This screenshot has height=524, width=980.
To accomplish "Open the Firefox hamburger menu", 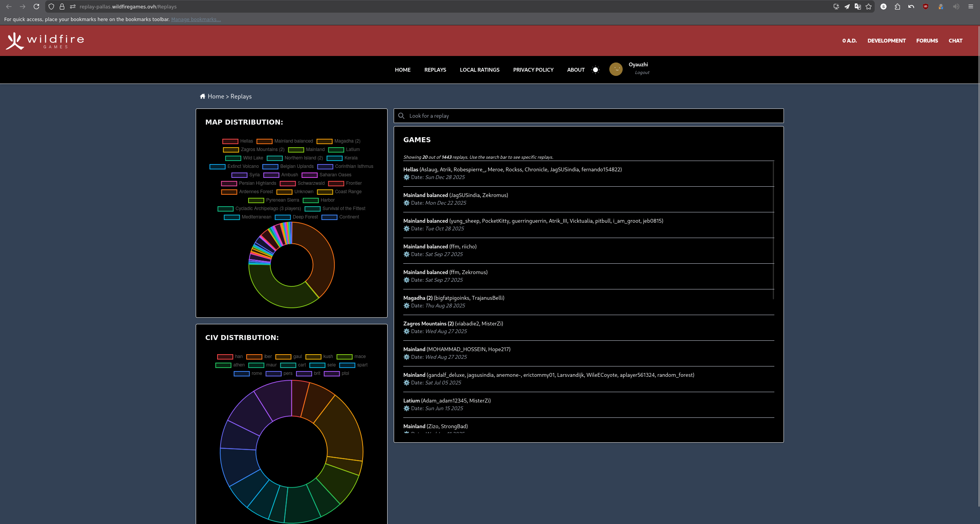I will point(970,7).
